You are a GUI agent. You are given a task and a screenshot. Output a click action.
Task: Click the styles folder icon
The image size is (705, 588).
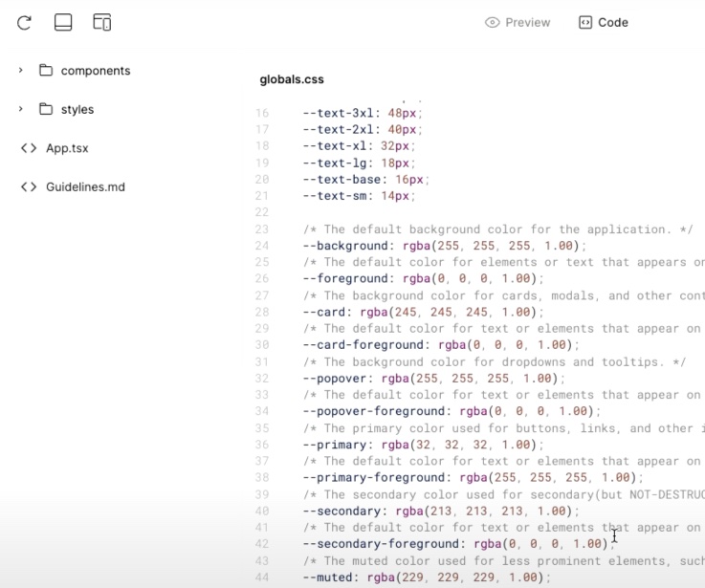point(46,109)
